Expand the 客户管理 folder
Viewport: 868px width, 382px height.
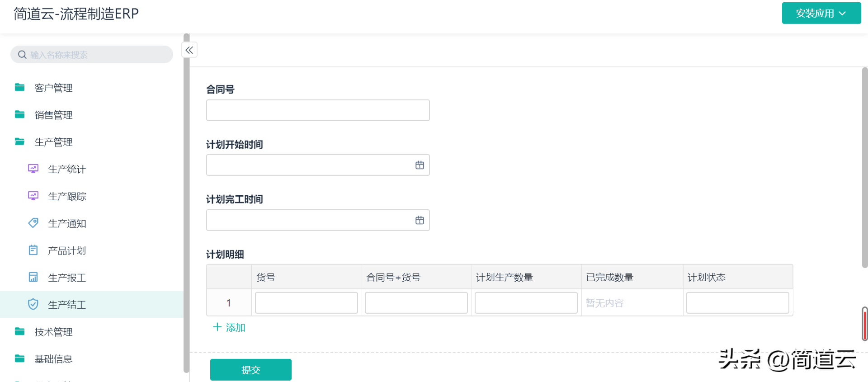[x=53, y=88]
